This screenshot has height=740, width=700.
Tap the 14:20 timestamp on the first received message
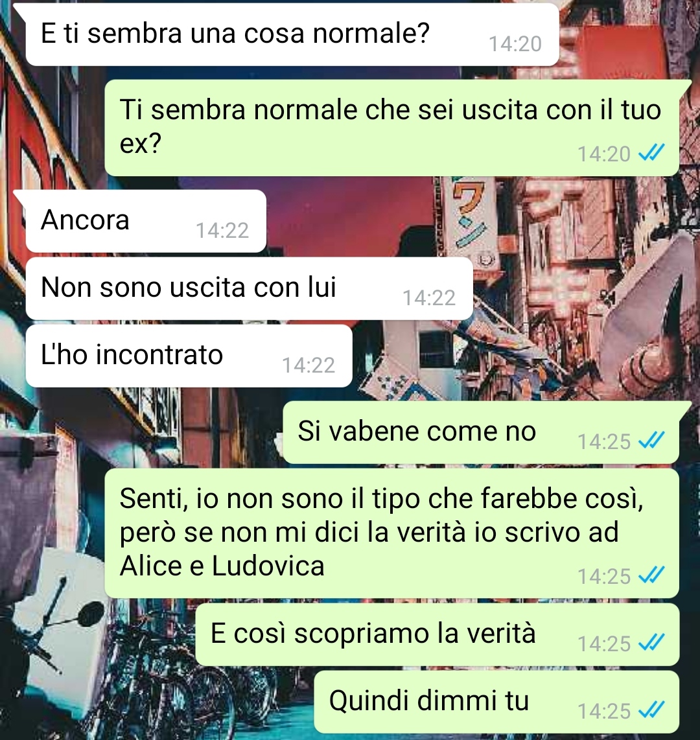(x=515, y=44)
